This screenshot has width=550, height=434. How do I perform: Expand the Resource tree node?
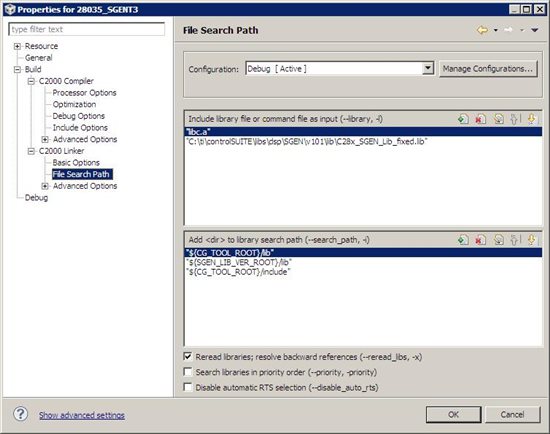[x=17, y=46]
